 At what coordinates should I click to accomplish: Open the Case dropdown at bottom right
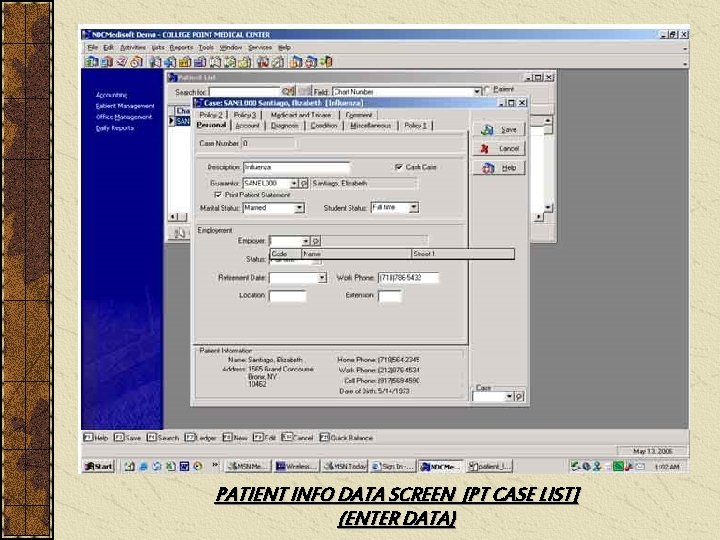[509, 396]
